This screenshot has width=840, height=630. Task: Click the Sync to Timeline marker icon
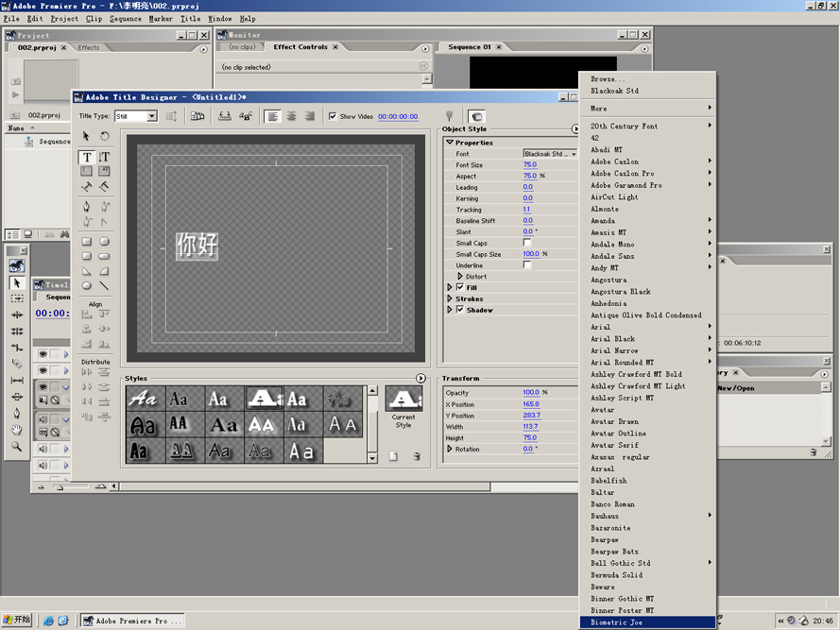[x=450, y=116]
